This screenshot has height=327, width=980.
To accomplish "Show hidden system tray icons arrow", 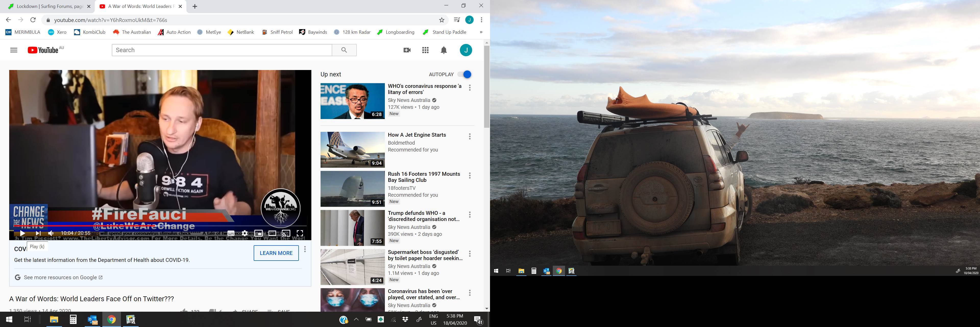I will pyautogui.click(x=356, y=319).
